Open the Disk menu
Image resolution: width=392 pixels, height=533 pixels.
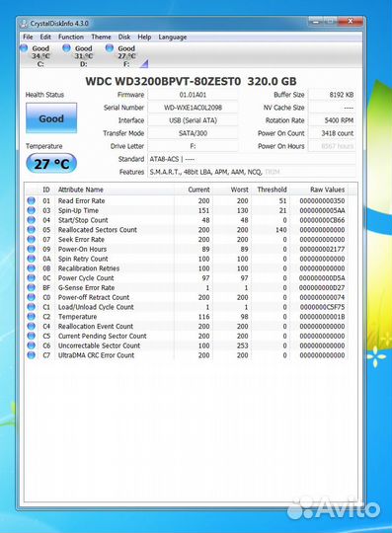pyautogui.click(x=124, y=38)
